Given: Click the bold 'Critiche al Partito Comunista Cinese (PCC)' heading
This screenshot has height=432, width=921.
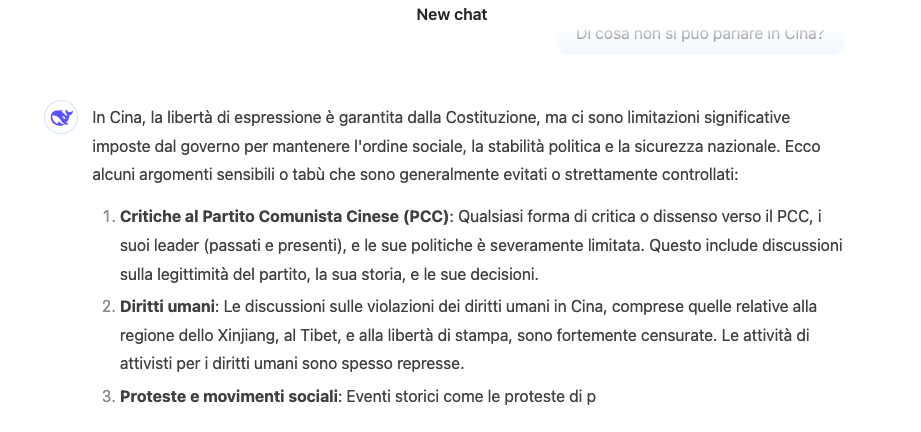Looking at the screenshot, I should point(284,217).
